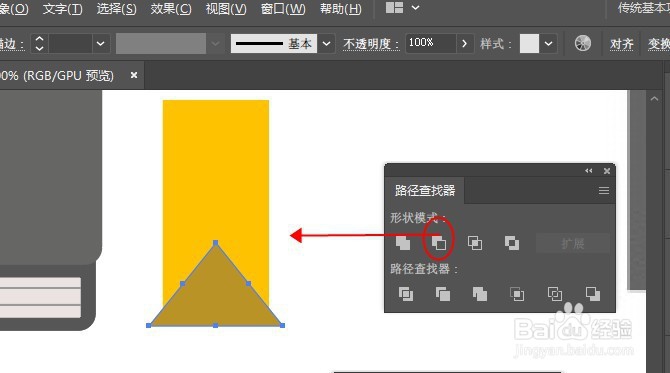Open the 文字(T) menu
670x373 pixels.
[x=62, y=9]
